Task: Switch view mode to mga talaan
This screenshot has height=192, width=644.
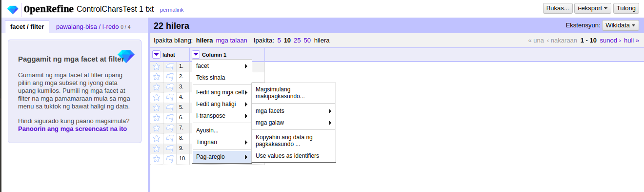Action: (x=231, y=41)
